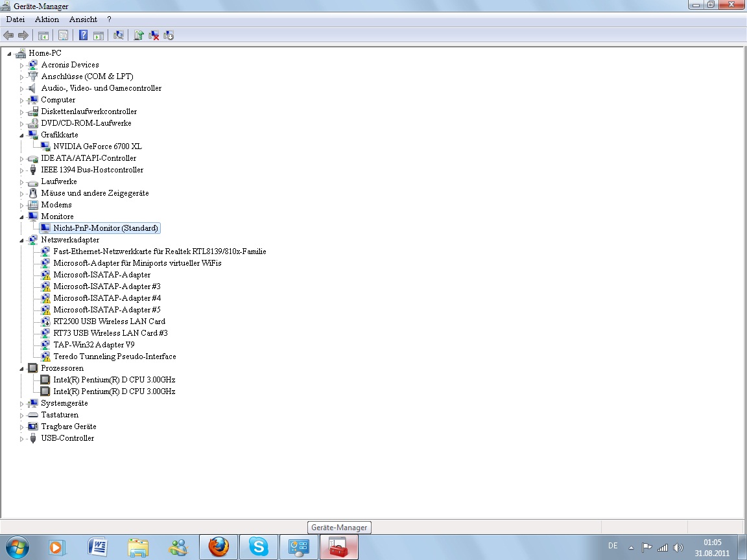Collapse the Netzwerkadapter category
This screenshot has height=560, width=747.
(x=21, y=240)
